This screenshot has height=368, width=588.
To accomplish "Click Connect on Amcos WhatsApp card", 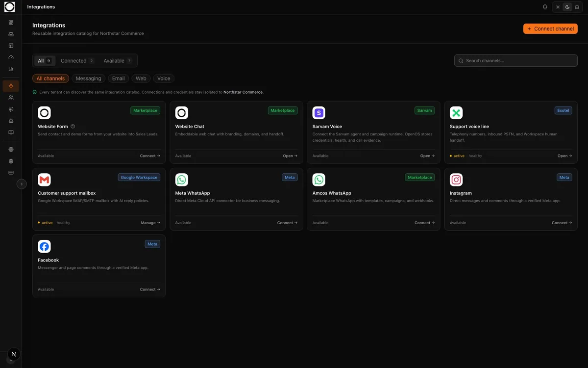I will click(424, 223).
